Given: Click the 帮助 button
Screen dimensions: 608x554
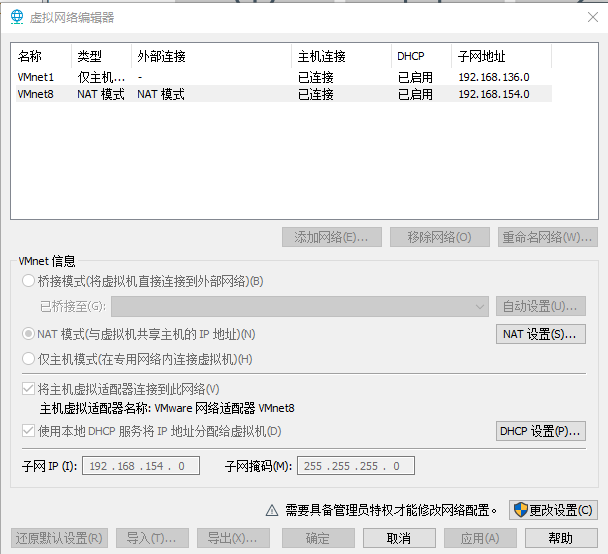Looking at the screenshot, I should tap(561, 538).
